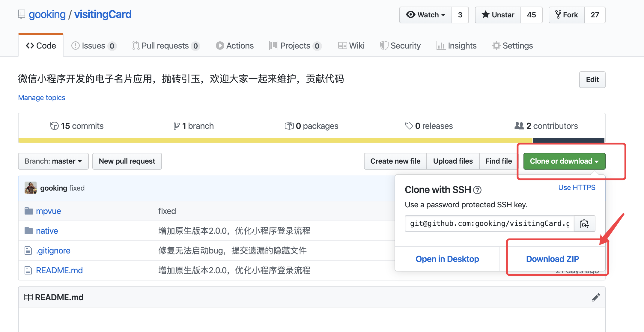644x332 pixels.
Task: Open the mpvue folder
Action: pos(48,211)
